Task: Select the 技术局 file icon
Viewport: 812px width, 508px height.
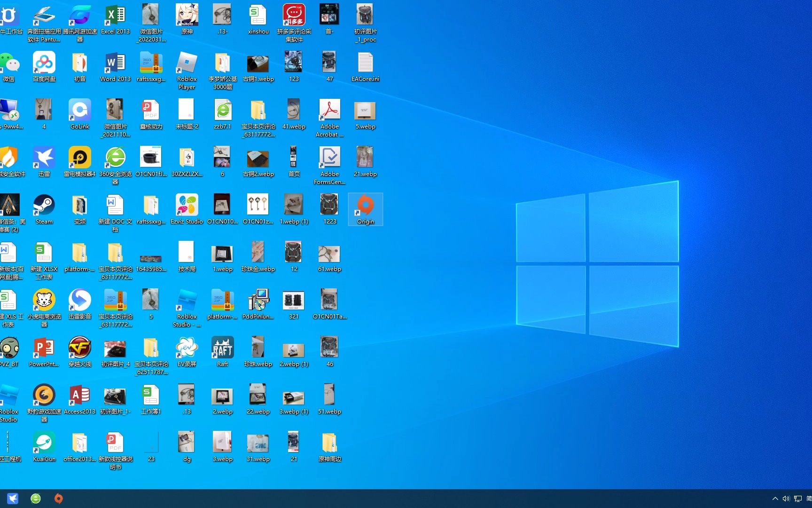Action: pos(187,257)
